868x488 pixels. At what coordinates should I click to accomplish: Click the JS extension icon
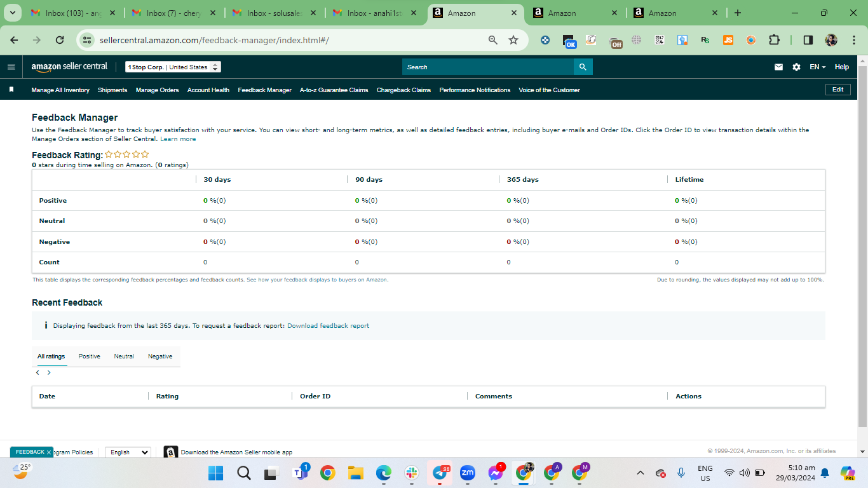[728, 40]
